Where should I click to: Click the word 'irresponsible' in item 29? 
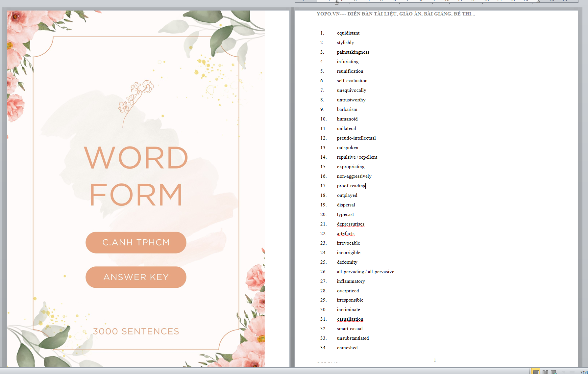click(350, 300)
